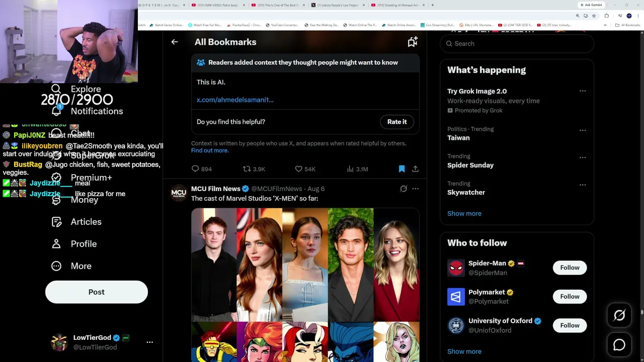Open the Aug 6 post timestamp
Screen dimensions: 644x362
point(316,189)
